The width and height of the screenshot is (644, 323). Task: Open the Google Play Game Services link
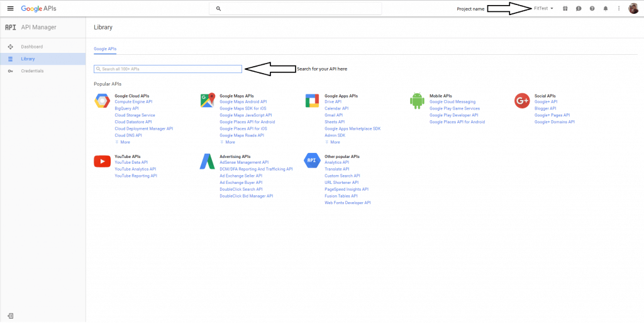point(454,108)
